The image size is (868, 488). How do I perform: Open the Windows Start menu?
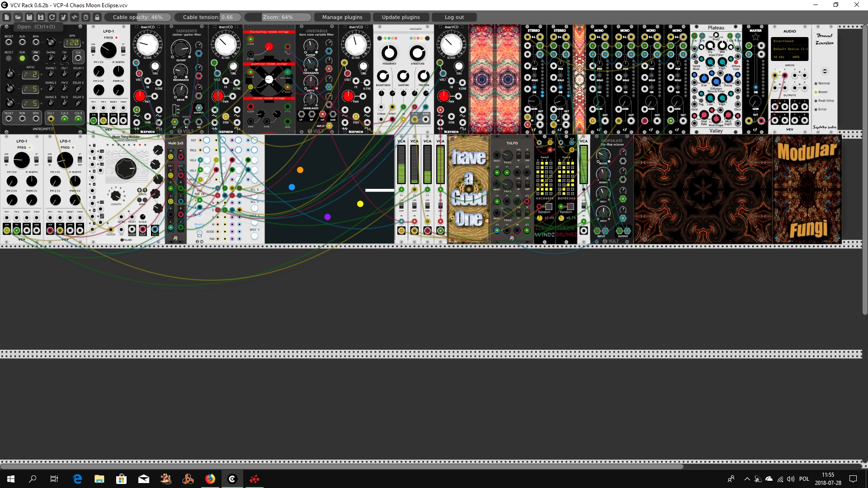click(x=11, y=479)
